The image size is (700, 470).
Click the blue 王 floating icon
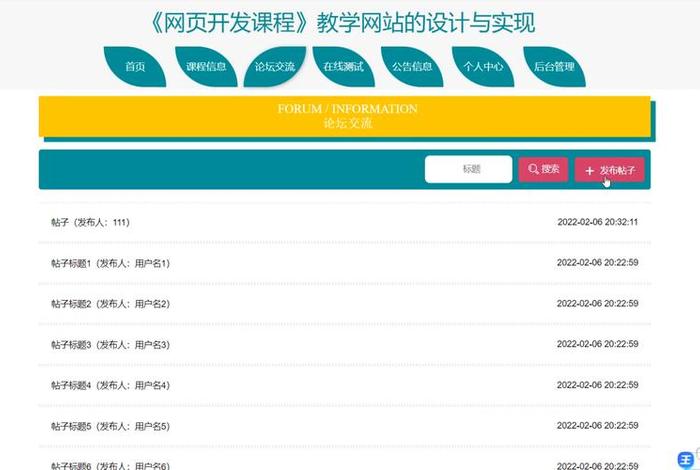(x=686, y=460)
